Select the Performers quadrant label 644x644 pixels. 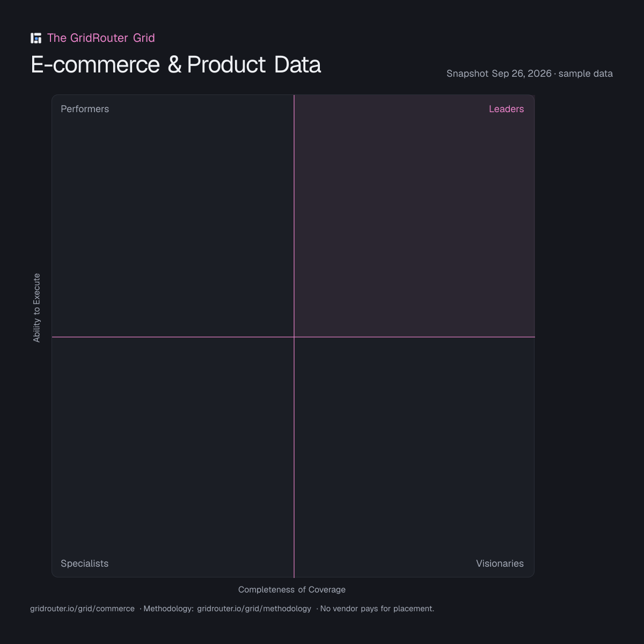85,109
